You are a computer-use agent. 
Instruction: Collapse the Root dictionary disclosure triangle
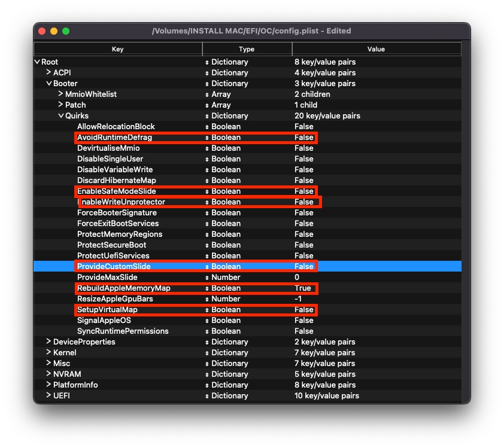pyautogui.click(x=37, y=62)
